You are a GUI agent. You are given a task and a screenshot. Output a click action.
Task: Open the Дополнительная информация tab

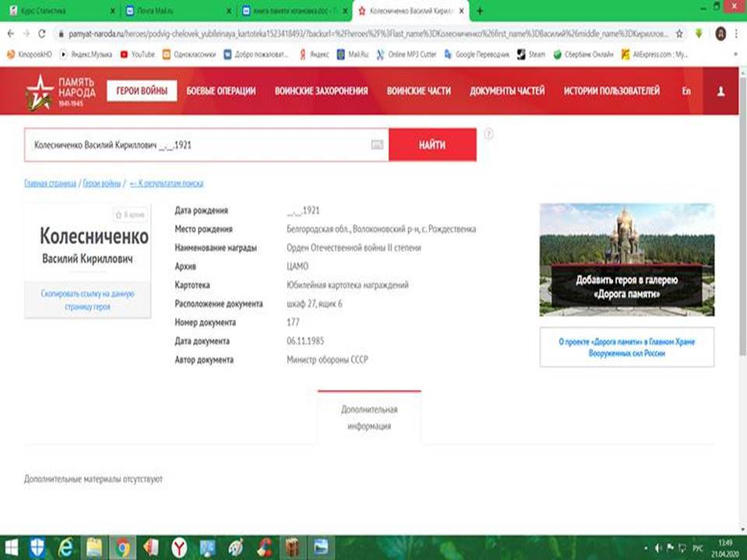click(369, 418)
